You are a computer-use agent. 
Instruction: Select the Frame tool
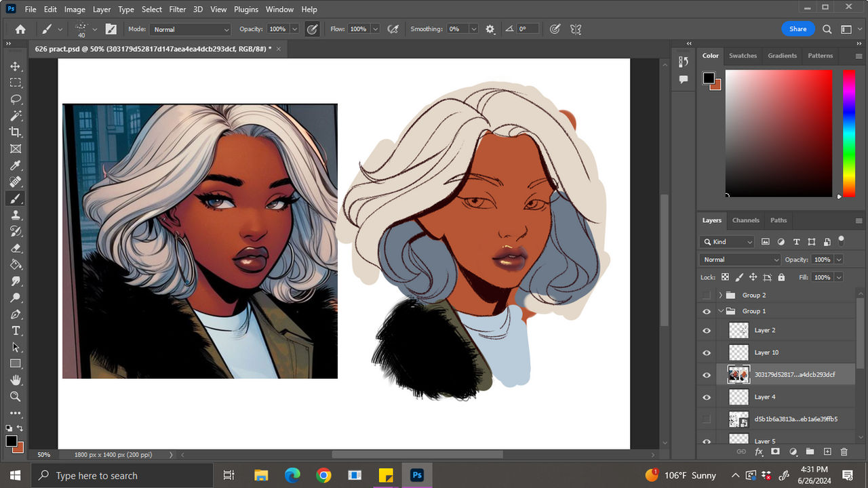pyautogui.click(x=15, y=149)
